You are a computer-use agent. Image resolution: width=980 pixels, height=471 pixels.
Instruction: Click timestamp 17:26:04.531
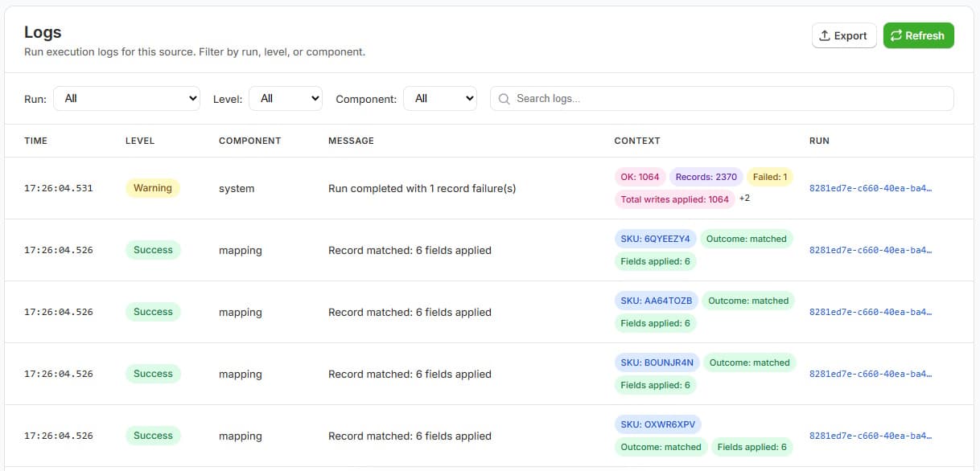[x=59, y=188]
